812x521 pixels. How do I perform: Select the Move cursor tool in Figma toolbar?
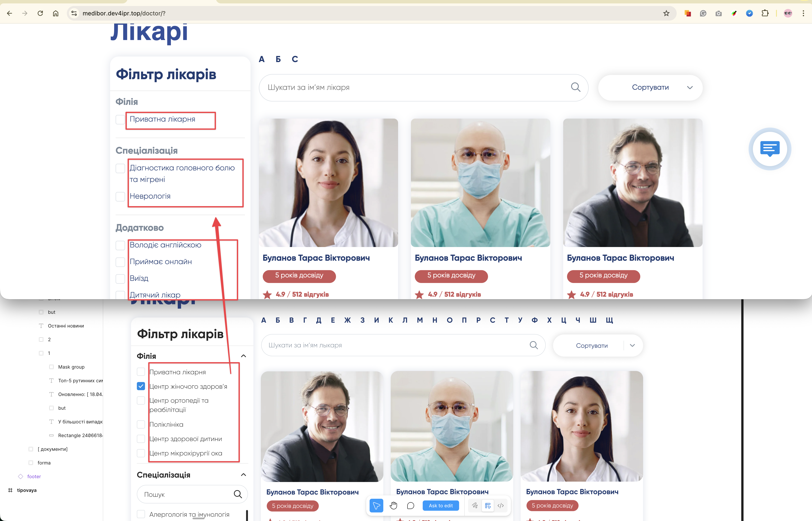point(376,505)
